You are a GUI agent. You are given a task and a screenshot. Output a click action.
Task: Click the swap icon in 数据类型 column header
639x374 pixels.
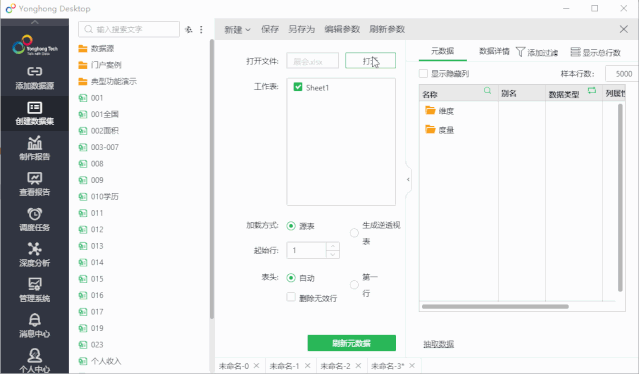click(x=592, y=90)
